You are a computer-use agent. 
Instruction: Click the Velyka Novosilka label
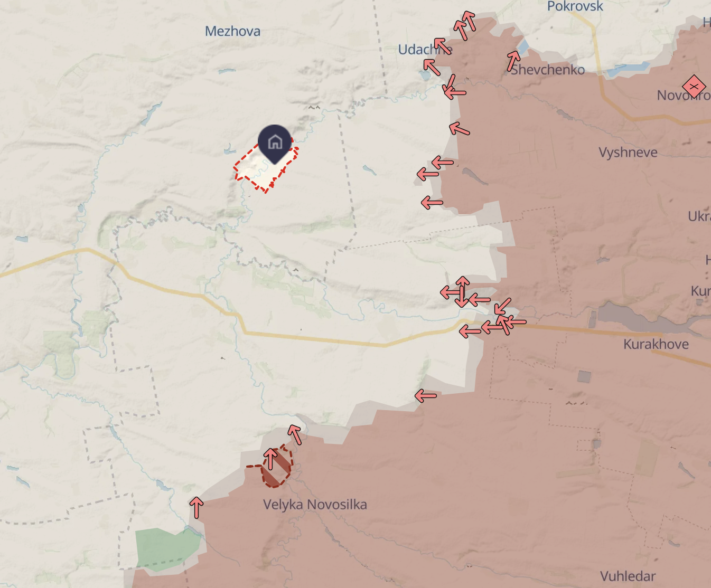315,505
